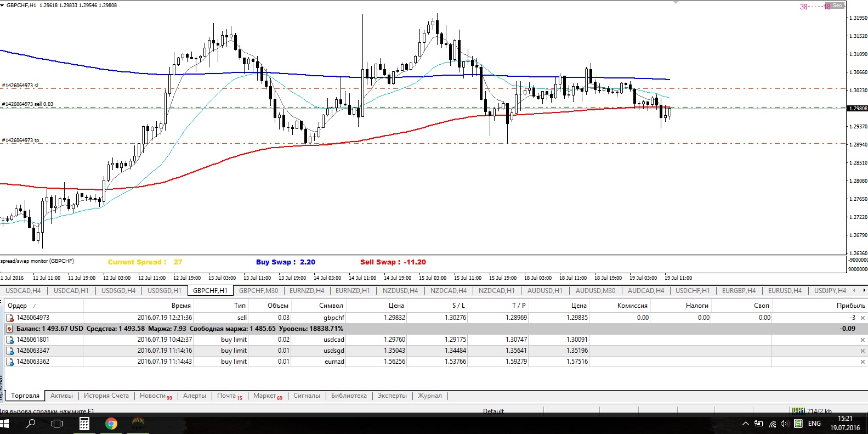Open Task View on the taskbar
The width and height of the screenshot is (868, 434).
57,424
